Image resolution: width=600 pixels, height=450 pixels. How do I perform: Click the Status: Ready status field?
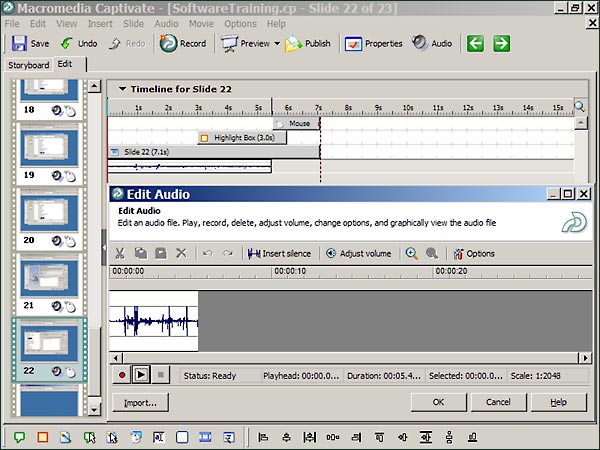coord(220,376)
